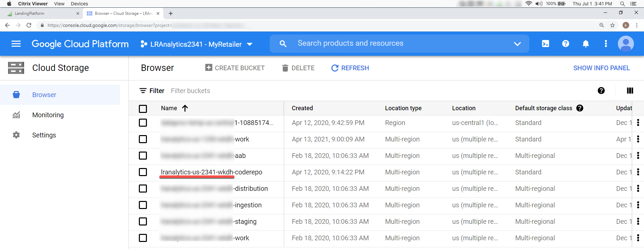Open macOS Spotlight search icon
Image resolution: width=644 pixels, height=249 pixels.
coord(622,4)
